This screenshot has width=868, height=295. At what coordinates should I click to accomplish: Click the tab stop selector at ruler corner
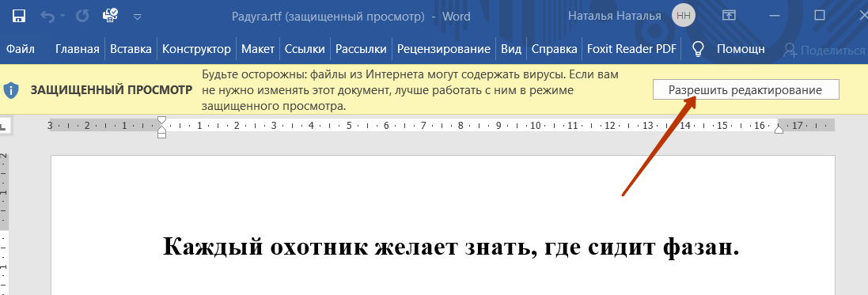pos(3,126)
